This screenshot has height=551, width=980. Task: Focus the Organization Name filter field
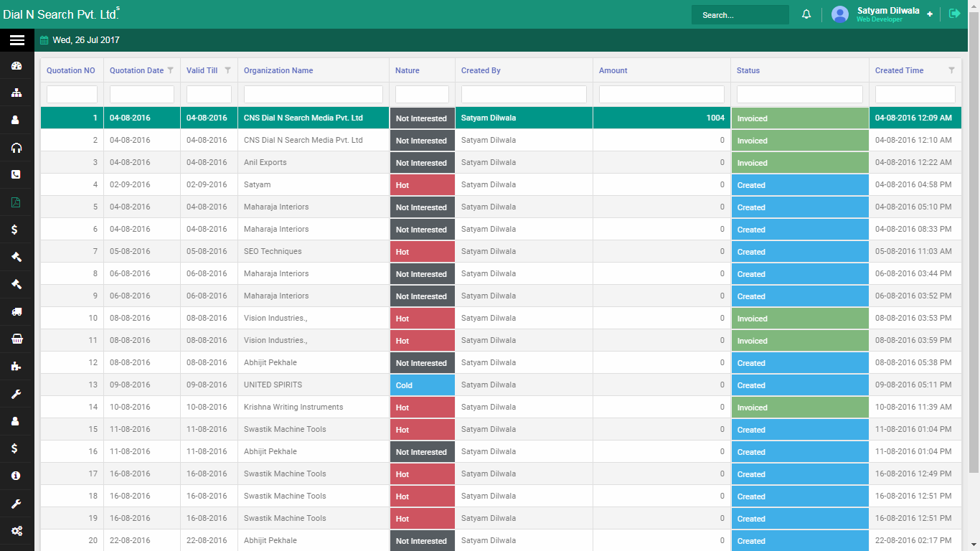pyautogui.click(x=314, y=94)
